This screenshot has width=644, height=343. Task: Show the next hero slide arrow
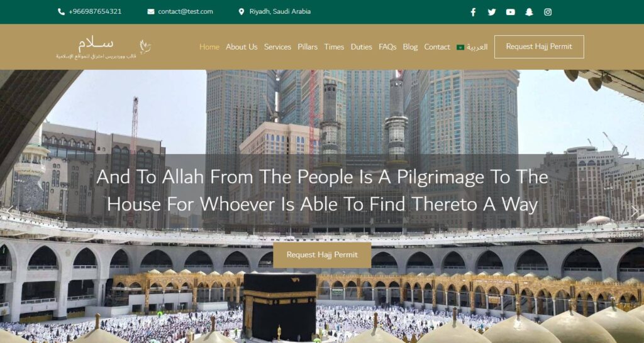pos(635,211)
